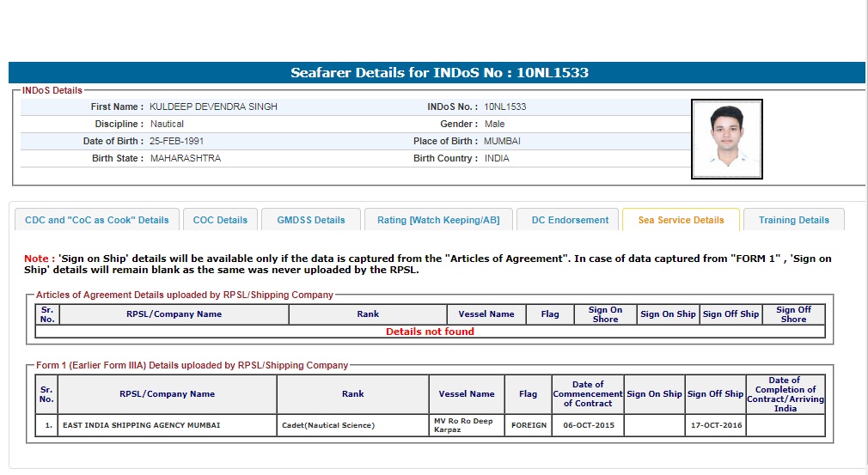Image resolution: width=868 pixels, height=475 pixels.
Task: Click the sign off ship date 17-OCT-2016
Action: (x=715, y=426)
